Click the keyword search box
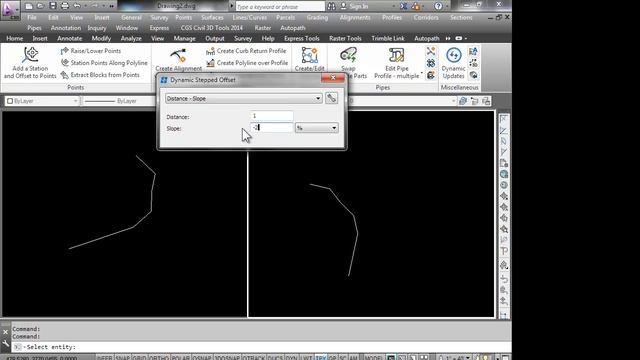The height and width of the screenshot is (360, 640). tap(280, 6)
